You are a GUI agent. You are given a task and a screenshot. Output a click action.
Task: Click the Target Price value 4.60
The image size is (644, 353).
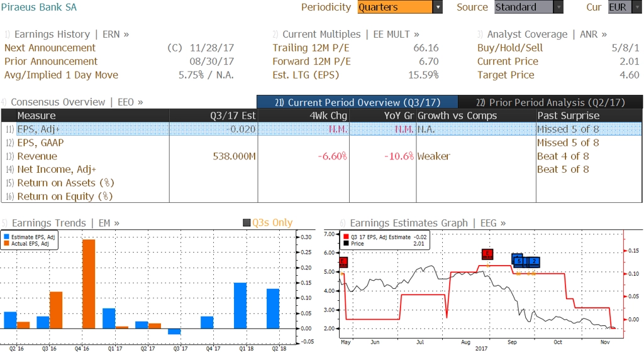coord(630,75)
